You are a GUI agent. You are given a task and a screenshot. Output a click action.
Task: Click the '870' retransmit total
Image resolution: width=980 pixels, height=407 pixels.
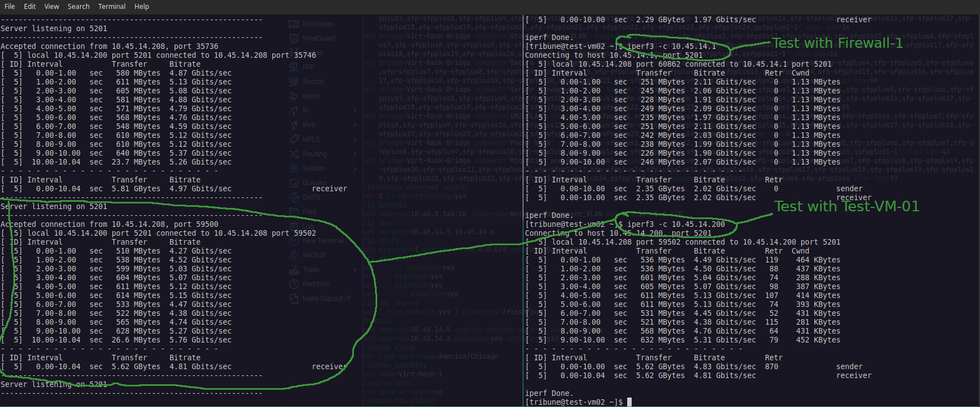(x=772, y=366)
